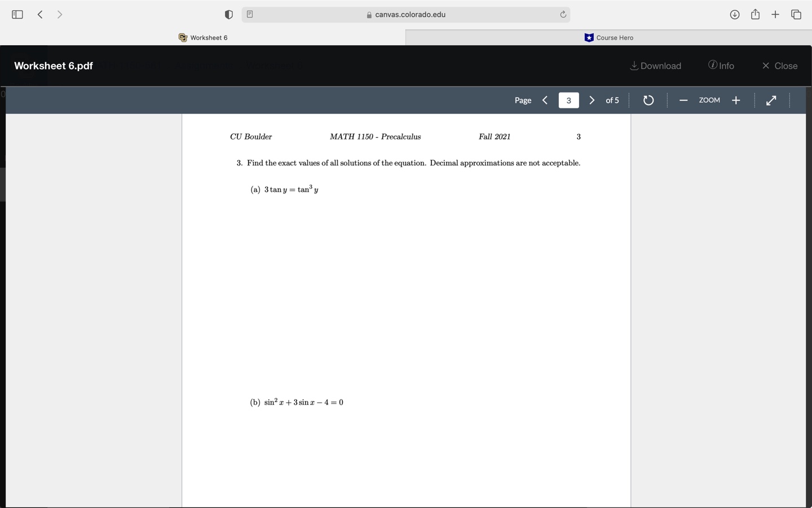
Task: Go to the previous PDF page
Action: 545,100
